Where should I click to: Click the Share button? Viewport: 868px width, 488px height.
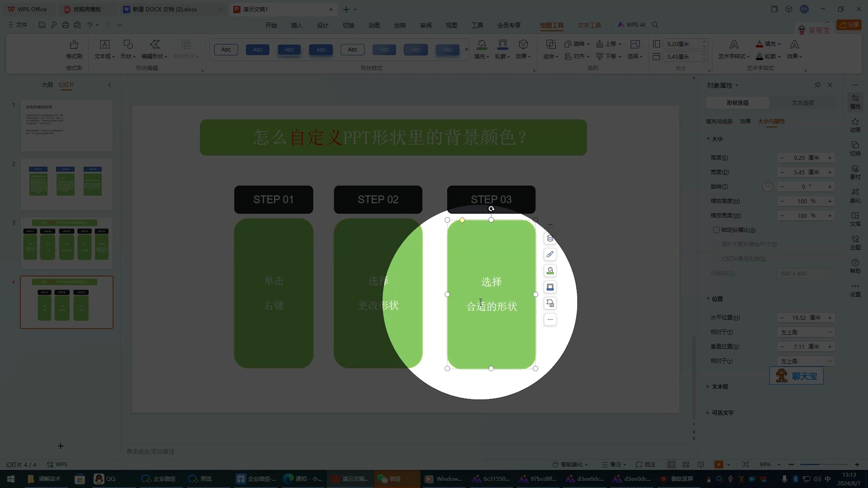(x=849, y=25)
